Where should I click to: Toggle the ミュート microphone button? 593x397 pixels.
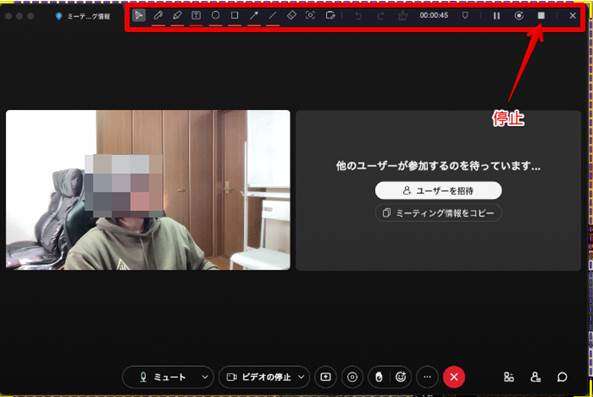pos(162,377)
